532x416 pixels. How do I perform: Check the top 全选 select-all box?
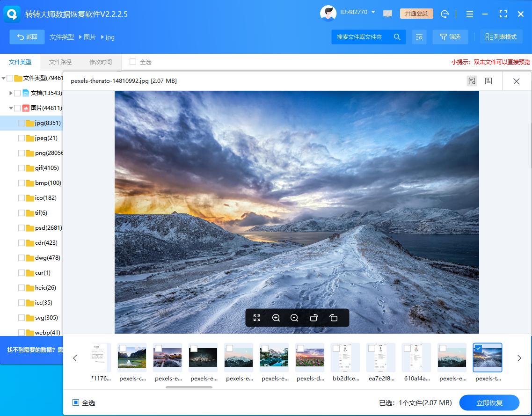(134, 61)
